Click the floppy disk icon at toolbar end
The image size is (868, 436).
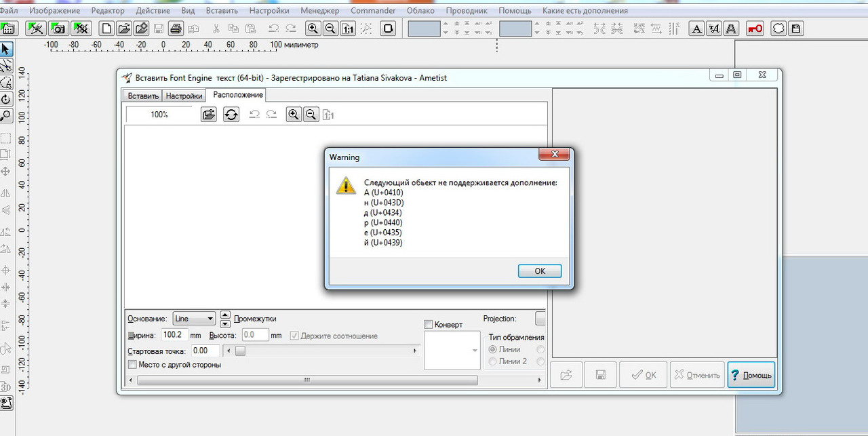pos(796,28)
